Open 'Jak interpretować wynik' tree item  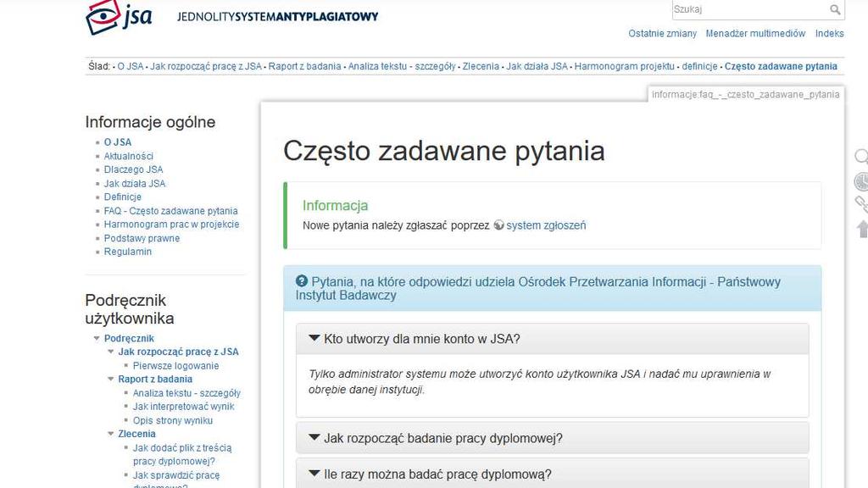click(183, 407)
